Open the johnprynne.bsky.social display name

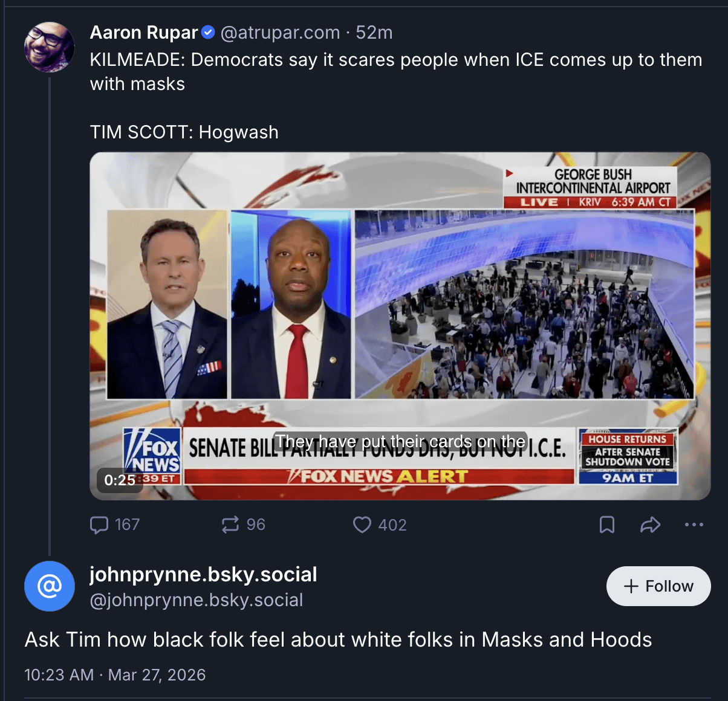tap(203, 574)
